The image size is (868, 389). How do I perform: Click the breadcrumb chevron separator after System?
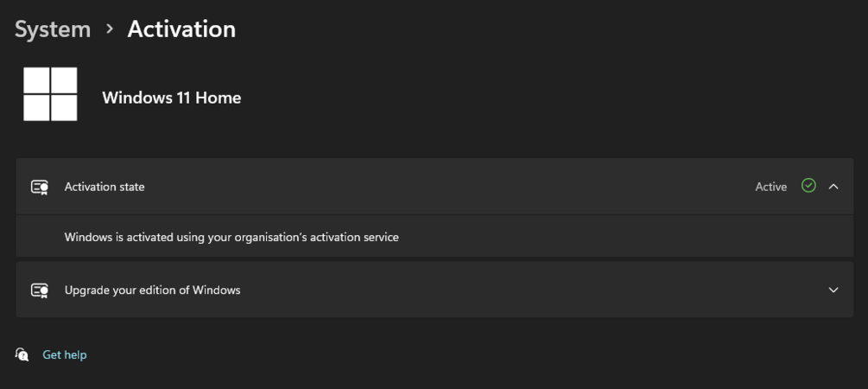tap(110, 29)
